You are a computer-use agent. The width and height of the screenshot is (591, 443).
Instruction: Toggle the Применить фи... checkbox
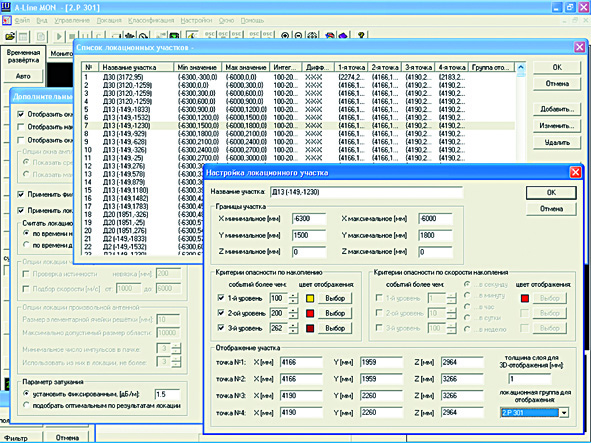[x=21, y=195]
